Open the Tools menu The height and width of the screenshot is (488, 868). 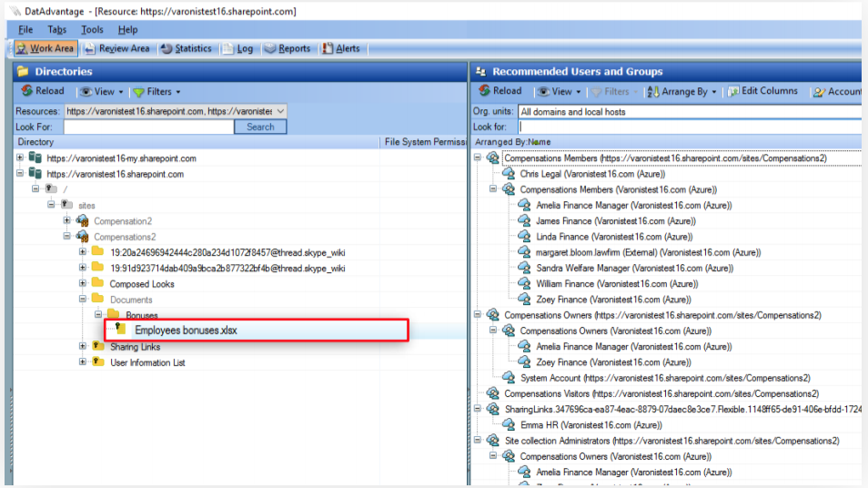click(x=92, y=29)
